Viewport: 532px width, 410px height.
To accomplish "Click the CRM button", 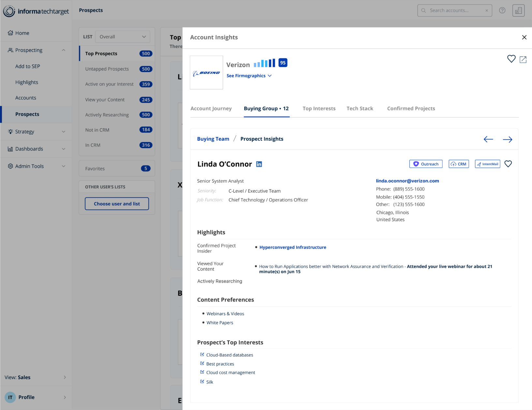I will [x=459, y=164].
